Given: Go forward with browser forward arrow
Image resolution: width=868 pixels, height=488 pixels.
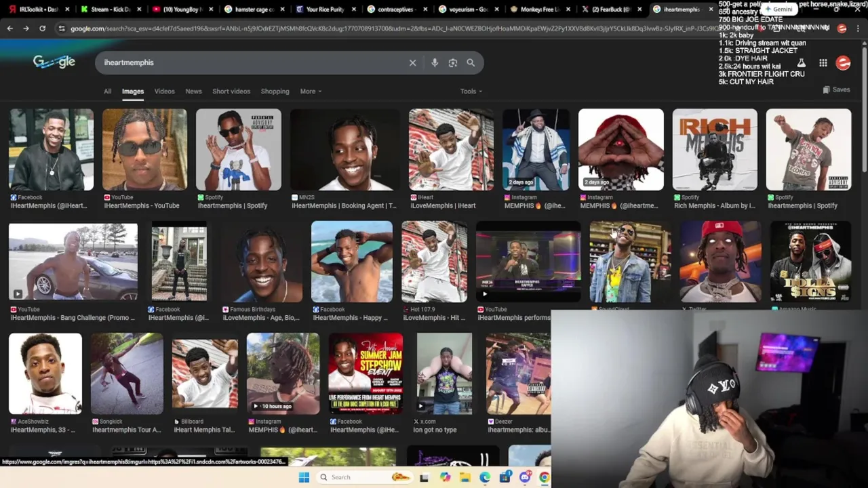Looking at the screenshot, I should click(x=26, y=28).
